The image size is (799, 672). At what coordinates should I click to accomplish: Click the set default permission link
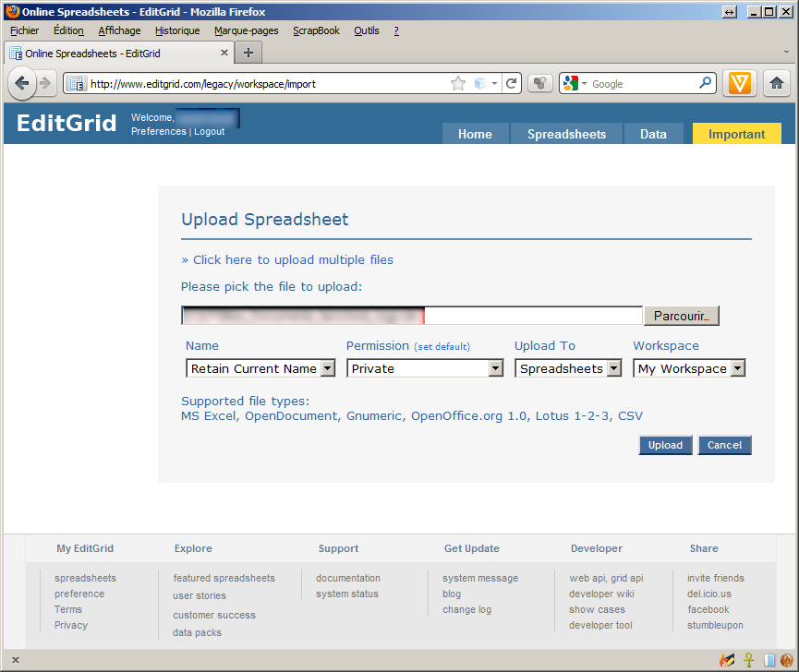pos(442,347)
